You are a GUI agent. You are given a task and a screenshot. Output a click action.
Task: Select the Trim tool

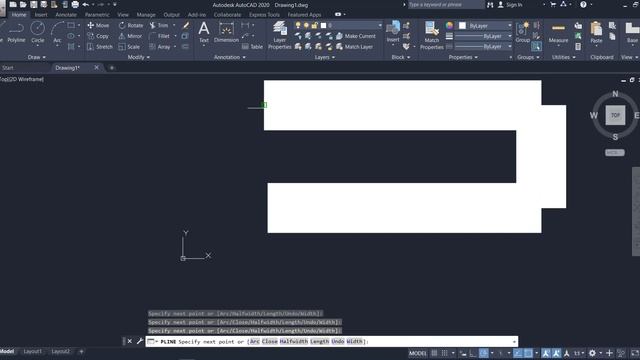pos(159,25)
